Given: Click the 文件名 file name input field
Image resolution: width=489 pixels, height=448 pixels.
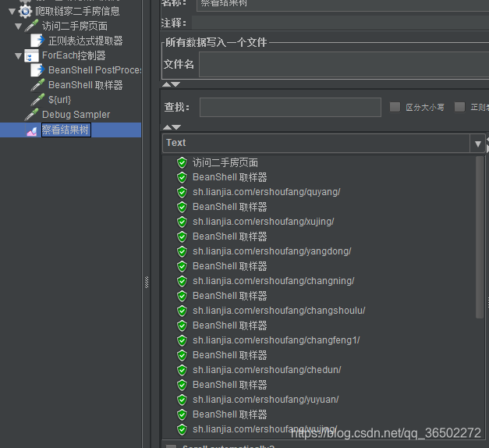Looking at the screenshot, I should [344, 64].
